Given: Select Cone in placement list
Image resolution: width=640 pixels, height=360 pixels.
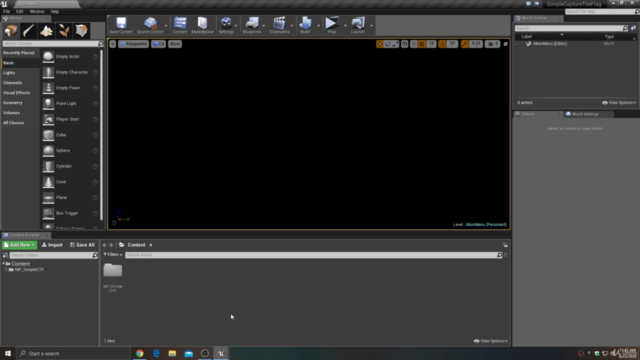Looking at the screenshot, I should pos(70,182).
